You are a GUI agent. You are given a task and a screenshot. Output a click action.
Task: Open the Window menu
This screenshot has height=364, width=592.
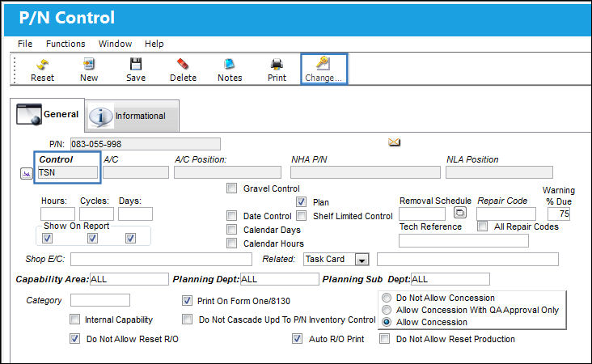pos(115,44)
